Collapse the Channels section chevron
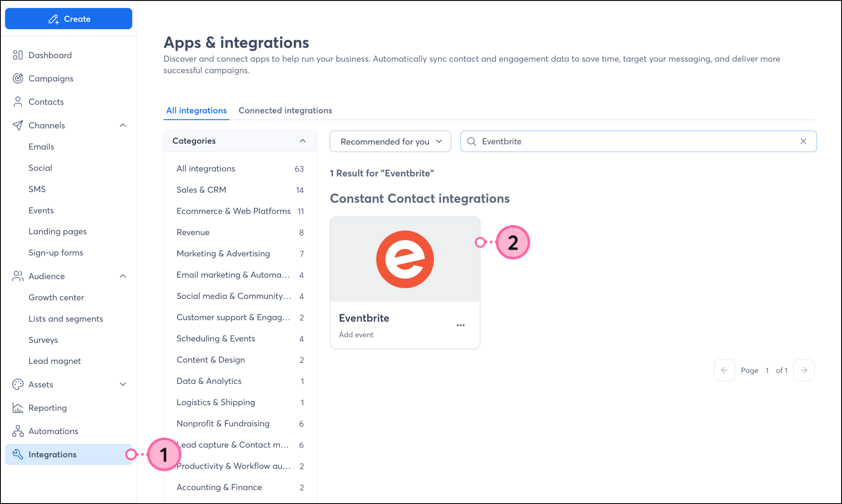The width and height of the screenshot is (842, 504). [123, 125]
